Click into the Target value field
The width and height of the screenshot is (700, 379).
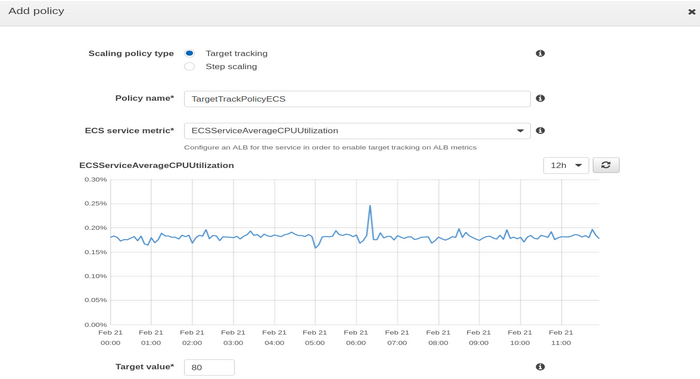tap(209, 367)
